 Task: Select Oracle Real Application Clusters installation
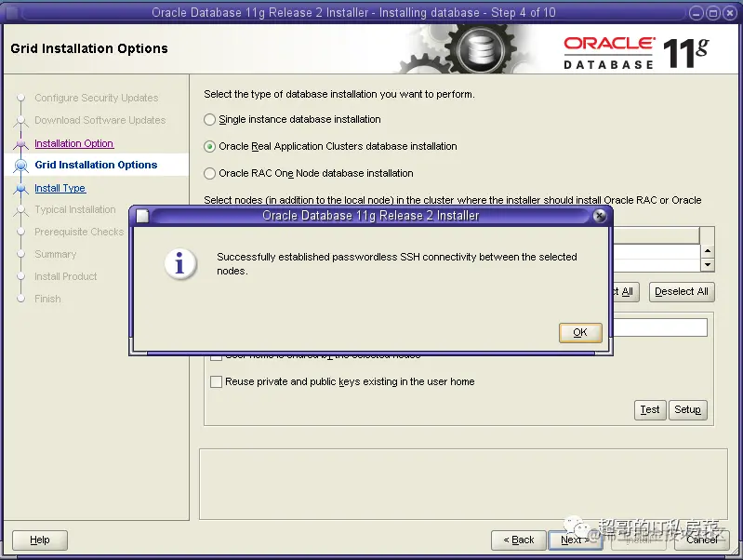[209, 147]
